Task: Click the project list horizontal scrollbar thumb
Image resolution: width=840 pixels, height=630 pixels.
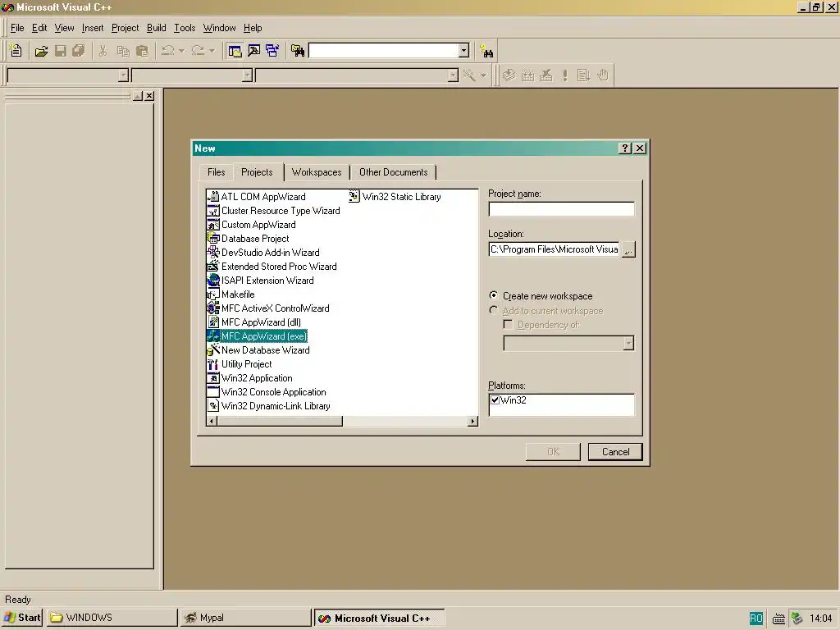Action: pos(280,421)
